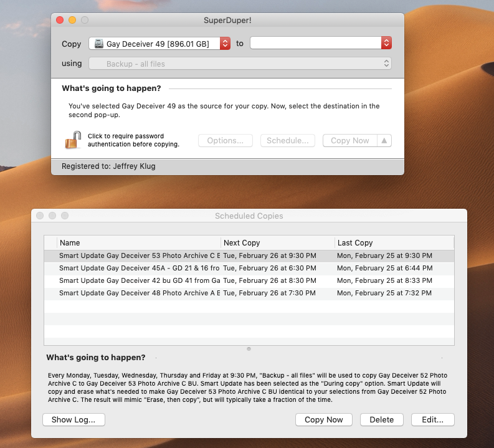
Task: Minimize SuperDuper! window with yellow button
Action: pyautogui.click(x=72, y=20)
